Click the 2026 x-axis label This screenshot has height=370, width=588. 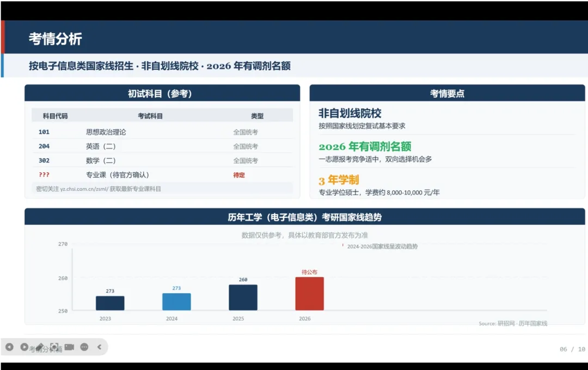tap(305, 319)
